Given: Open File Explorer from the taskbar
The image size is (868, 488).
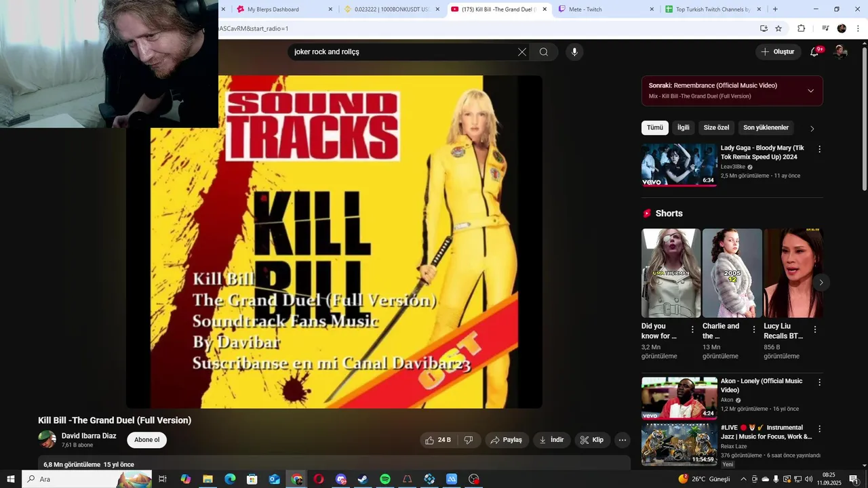Looking at the screenshot, I should coord(208,479).
